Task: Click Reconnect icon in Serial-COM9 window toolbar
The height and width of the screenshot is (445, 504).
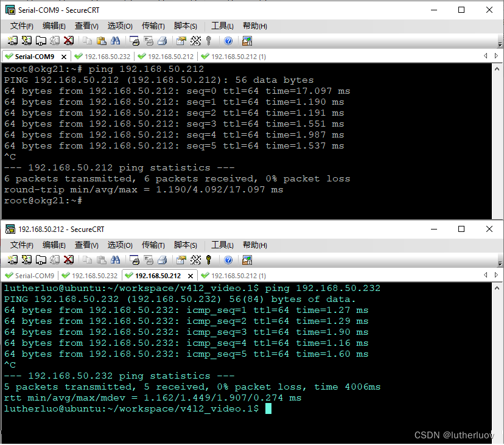Action: click(x=55, y=41)
